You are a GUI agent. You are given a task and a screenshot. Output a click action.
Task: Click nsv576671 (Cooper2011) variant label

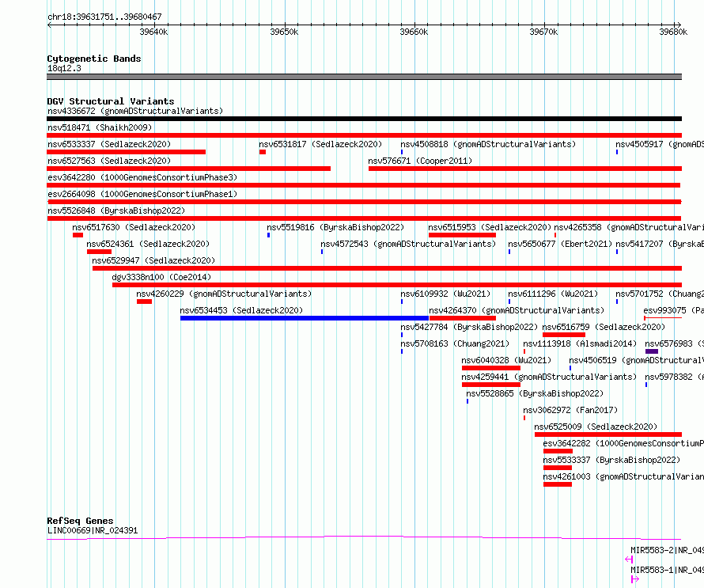[x=420, y=161]
